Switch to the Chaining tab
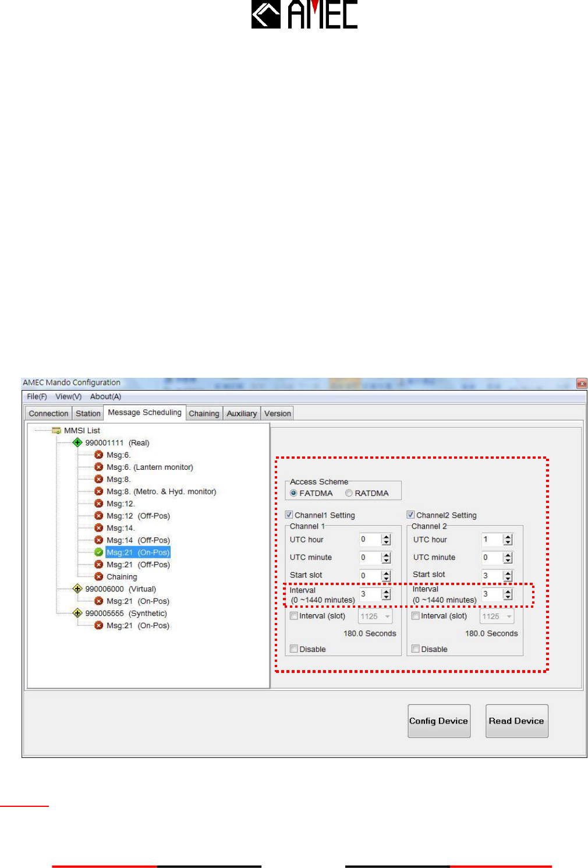Viewport: 588px width, 868px height. click(x=204, y=413)
